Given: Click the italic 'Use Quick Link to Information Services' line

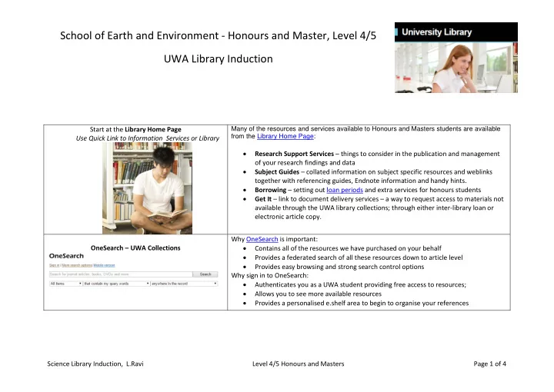Looking at the screenshot, I should [x=147, y=138].
